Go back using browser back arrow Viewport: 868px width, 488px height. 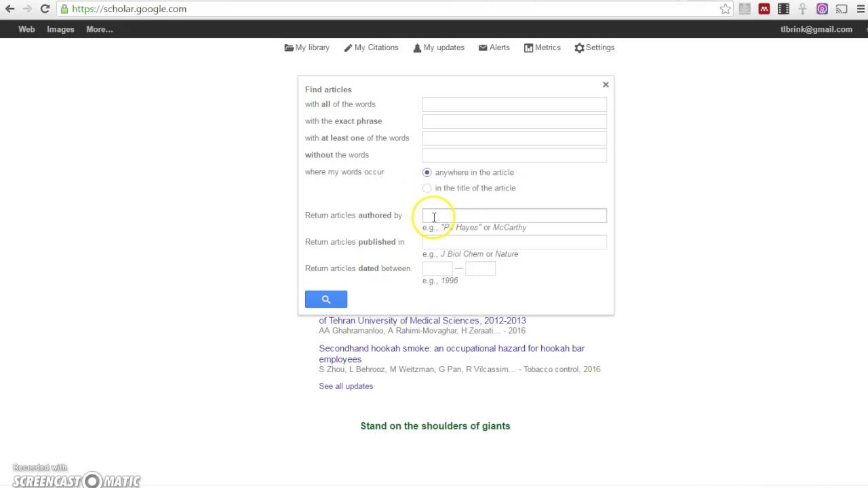point(9,9)
